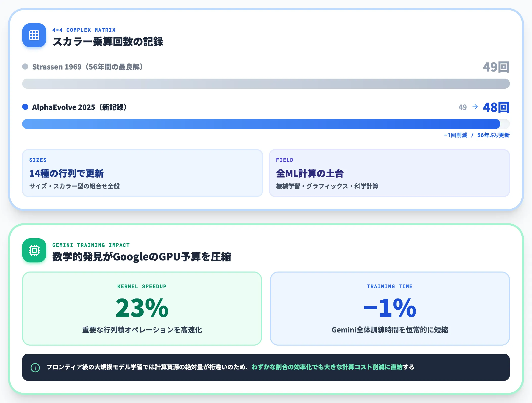Click the bold blue 48回 value
532x403 pixels.
coord(496,107)
